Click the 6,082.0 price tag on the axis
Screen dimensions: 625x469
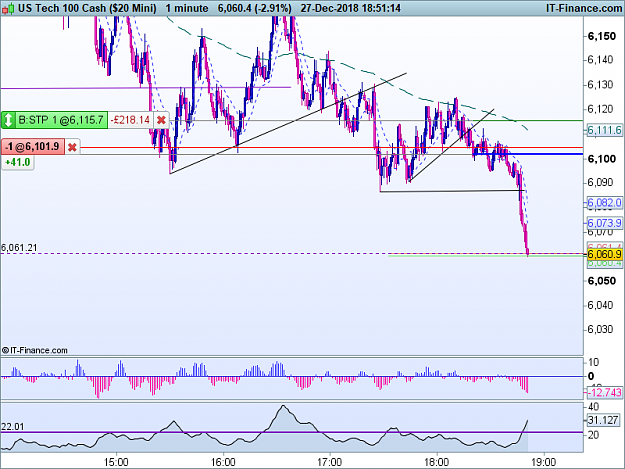pos(604,202)
